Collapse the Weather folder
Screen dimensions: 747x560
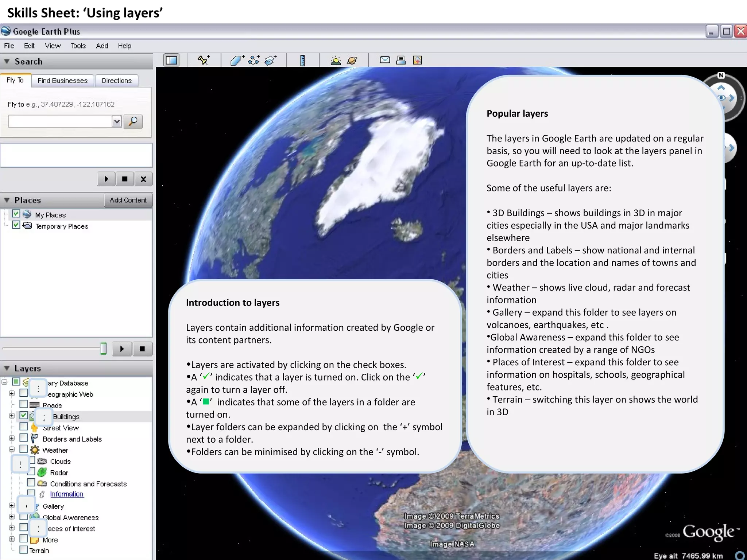tap(12, 450)
